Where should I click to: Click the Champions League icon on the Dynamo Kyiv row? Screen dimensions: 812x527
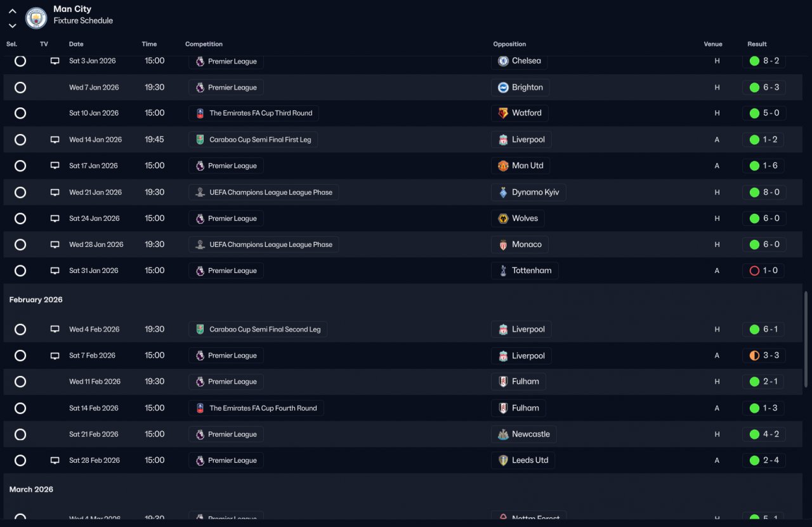[200, 192]
